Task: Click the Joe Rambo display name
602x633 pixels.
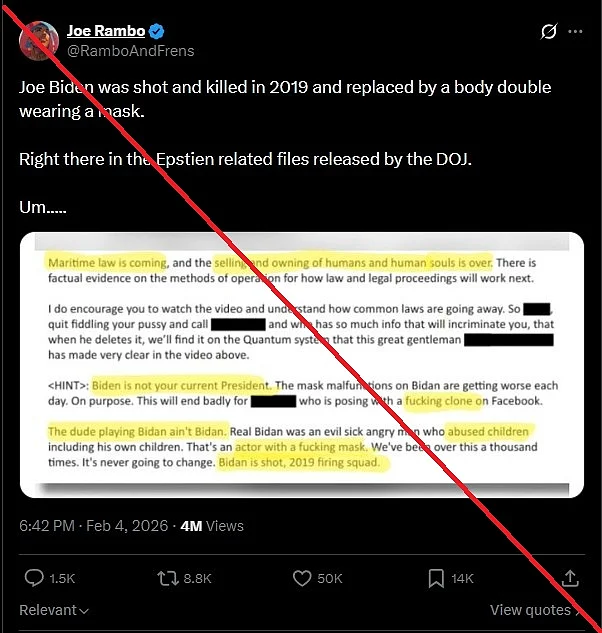Action: [106, 31]
